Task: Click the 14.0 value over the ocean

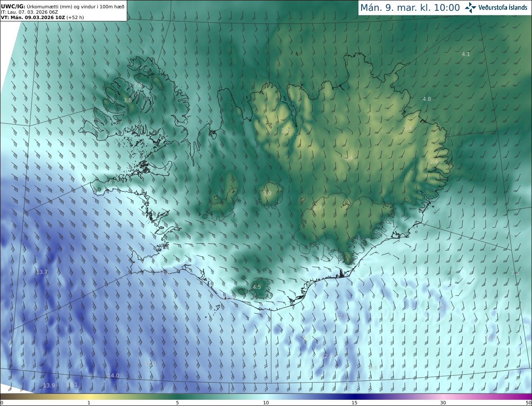Action: pos(113,376)
